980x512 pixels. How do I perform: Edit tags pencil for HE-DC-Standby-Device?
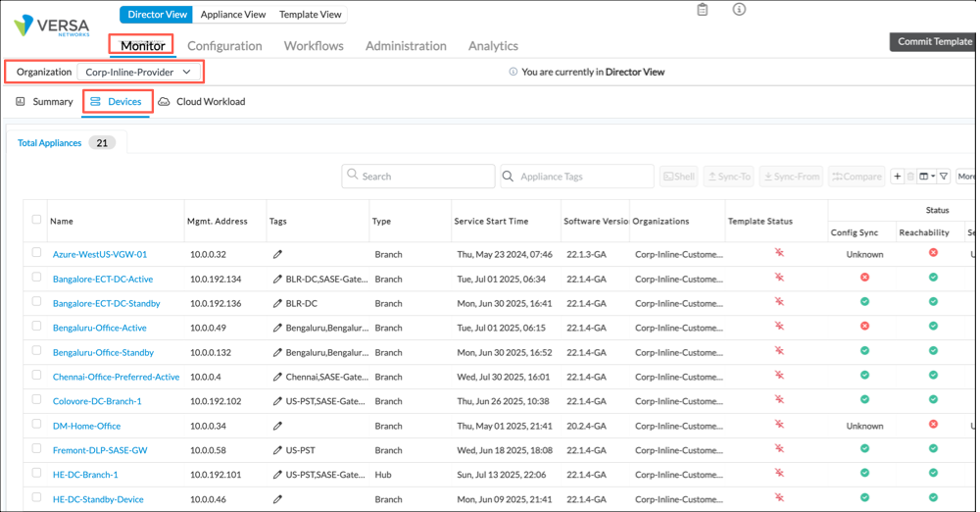pyautogui.click(x=277, y=499)
